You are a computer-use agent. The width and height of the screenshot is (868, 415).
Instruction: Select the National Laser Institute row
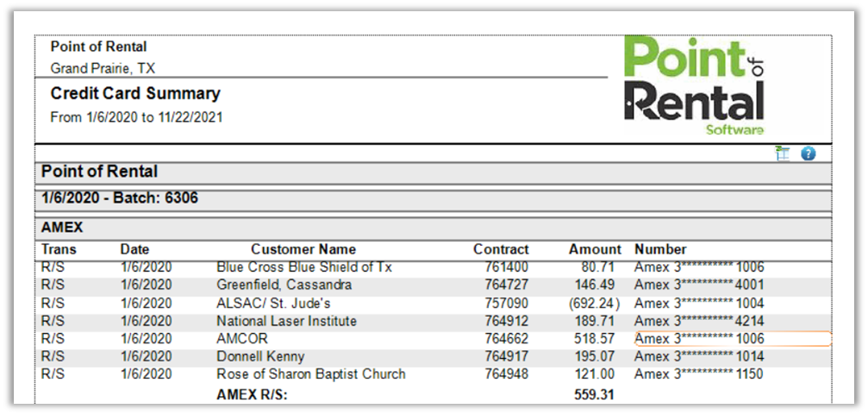click(286, 321)
